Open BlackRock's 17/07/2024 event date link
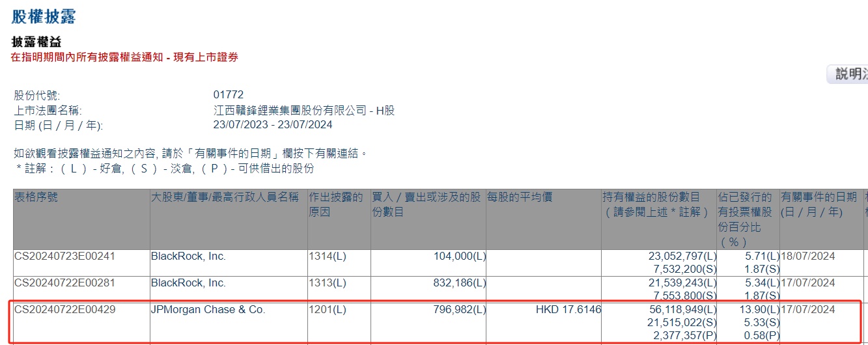The width and height of the screenshot is (868, 345). coord(808,283)
